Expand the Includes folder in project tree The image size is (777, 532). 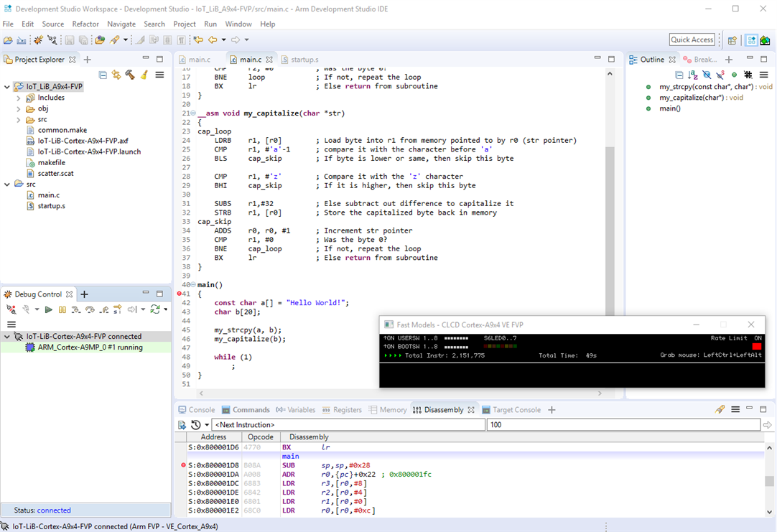(19, 98)
